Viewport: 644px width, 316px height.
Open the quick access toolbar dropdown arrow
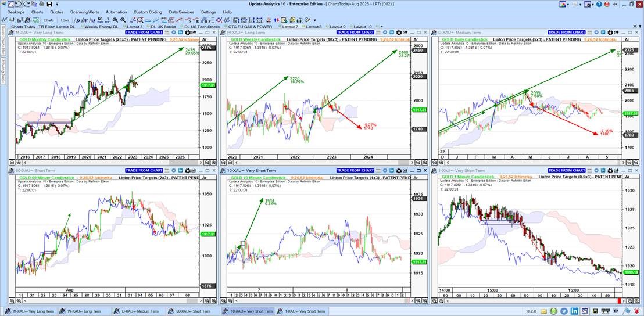(57, 4)
